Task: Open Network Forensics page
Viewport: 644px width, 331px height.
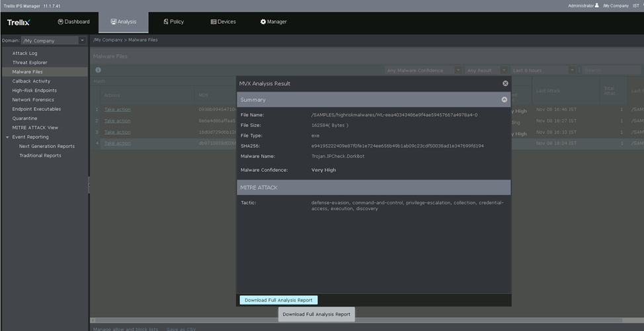Action: tap(33, 100)
